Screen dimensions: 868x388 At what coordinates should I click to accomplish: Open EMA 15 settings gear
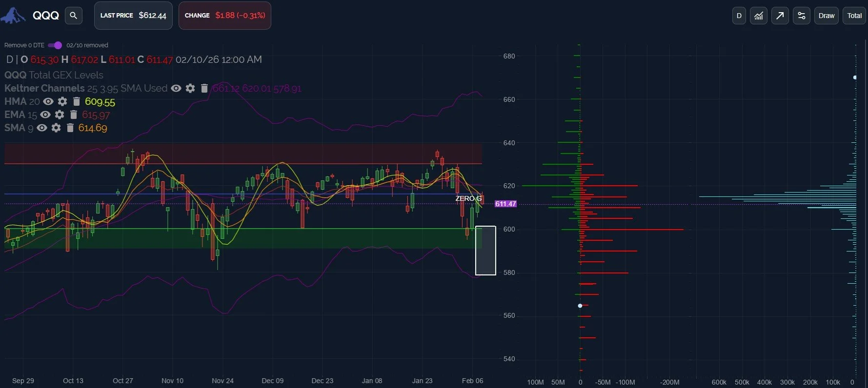59,115
